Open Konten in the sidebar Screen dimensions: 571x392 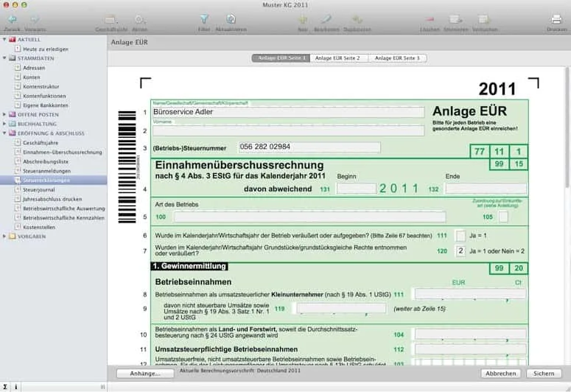point(32,77)
